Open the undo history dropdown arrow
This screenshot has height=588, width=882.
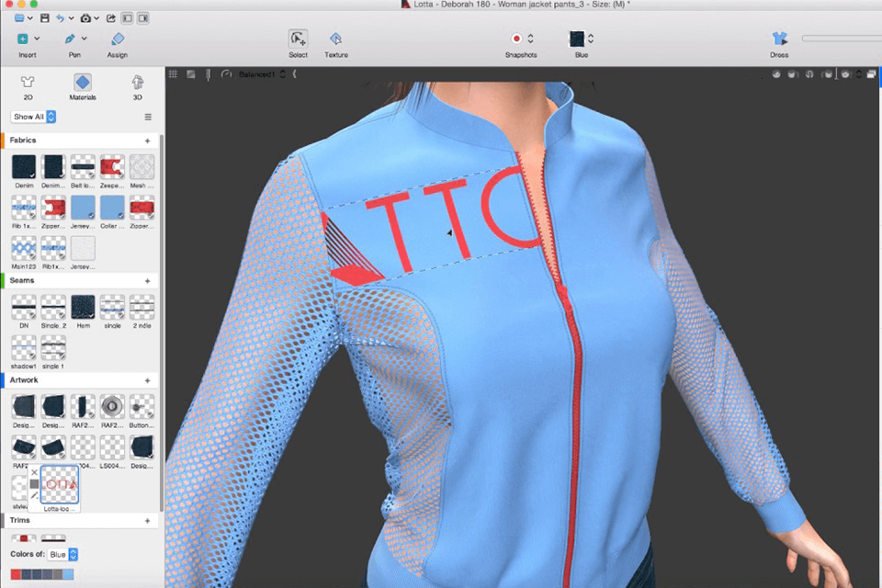[x=72, y=18]
